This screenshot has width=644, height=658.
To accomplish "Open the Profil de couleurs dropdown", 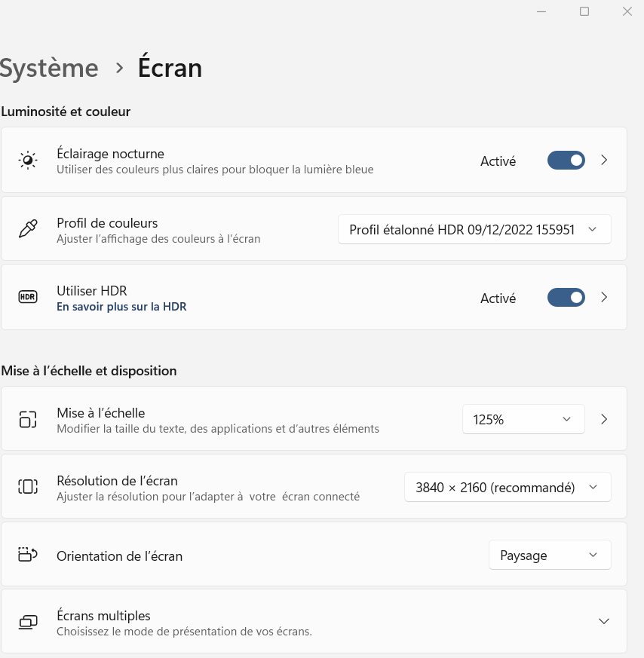I will [x=474, y=229].
